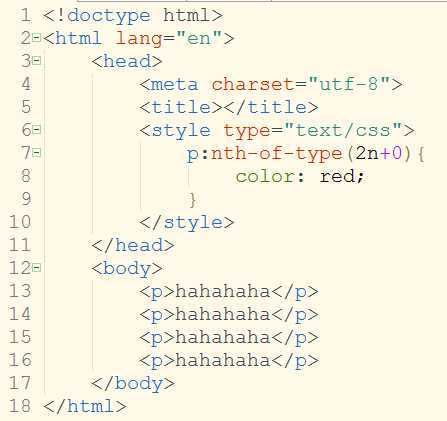Image resolution: width=447 pixels, height=421 pixels.
Task: Click line number 18 in the gutter
Action: point(20,406)
